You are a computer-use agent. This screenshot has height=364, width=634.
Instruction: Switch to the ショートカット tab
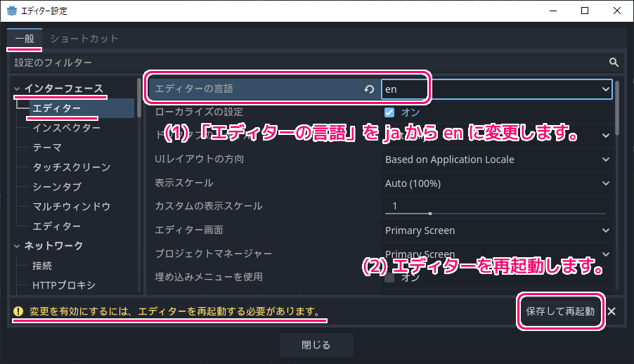point(84,39)
